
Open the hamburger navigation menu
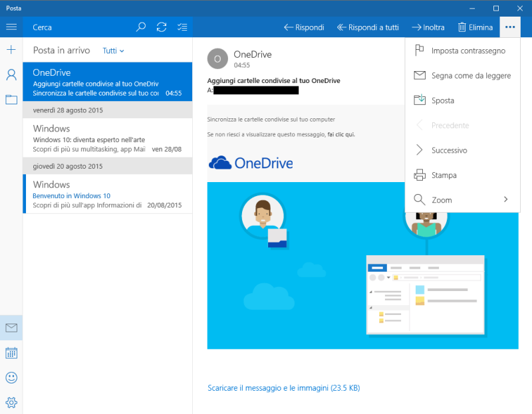click(x=11, y=27)
